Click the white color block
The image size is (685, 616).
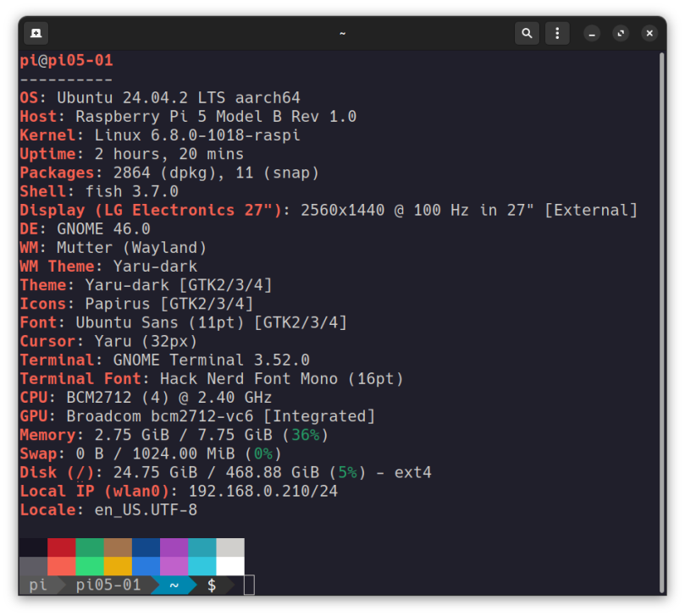(x=230, y=566)
